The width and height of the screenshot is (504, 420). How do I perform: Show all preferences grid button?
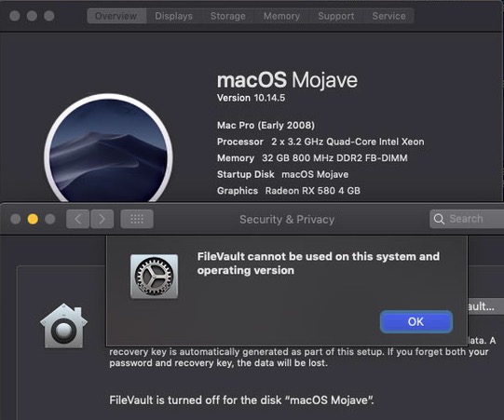tap(137, 219)
